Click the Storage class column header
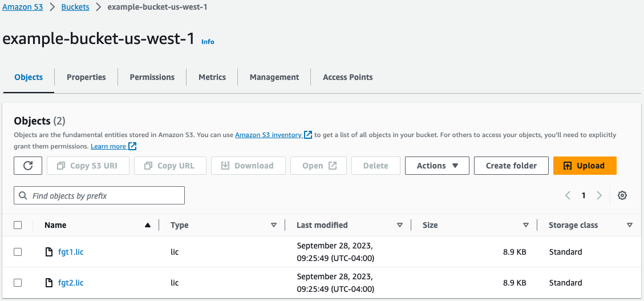The width and height of the screenshot is (644, 301). 573,225
